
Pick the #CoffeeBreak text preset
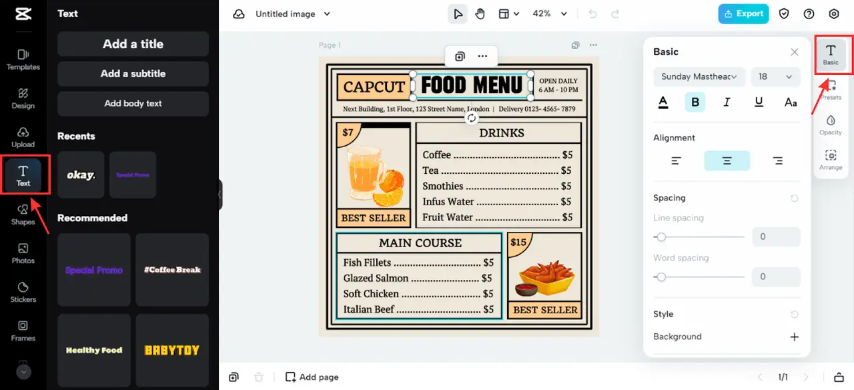point(172,270)
